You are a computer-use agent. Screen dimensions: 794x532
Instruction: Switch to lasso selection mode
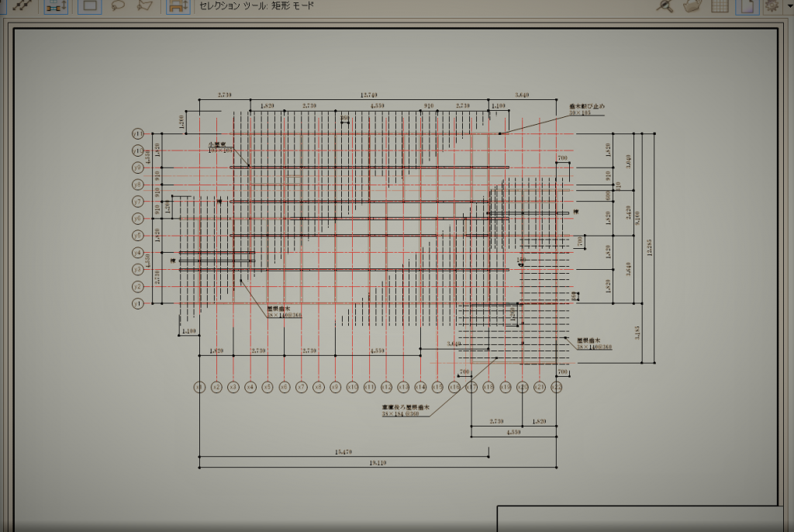pos(118,6)
